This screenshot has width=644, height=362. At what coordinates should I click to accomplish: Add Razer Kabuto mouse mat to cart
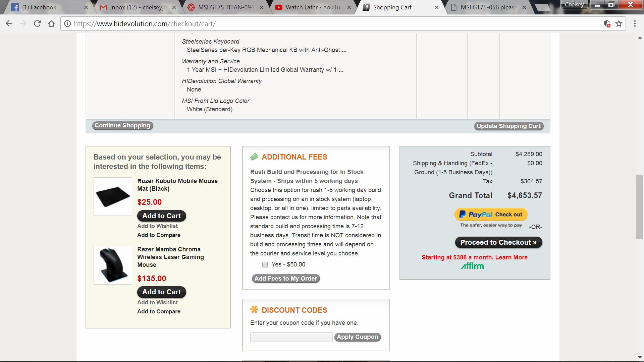tap(162, 216)
